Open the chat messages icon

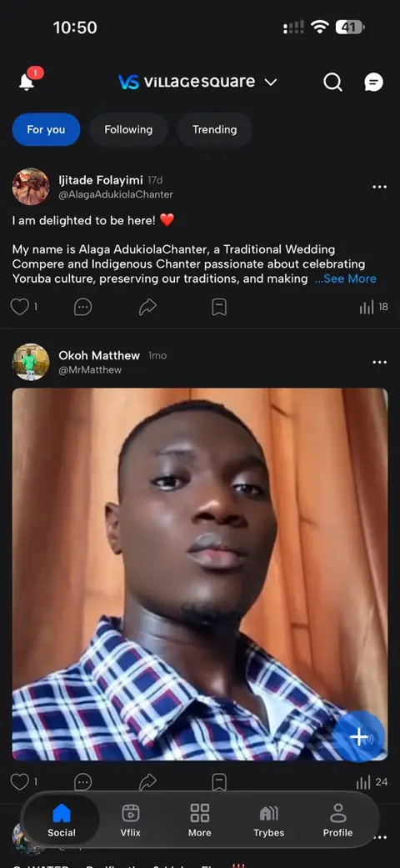coord(373,83)
